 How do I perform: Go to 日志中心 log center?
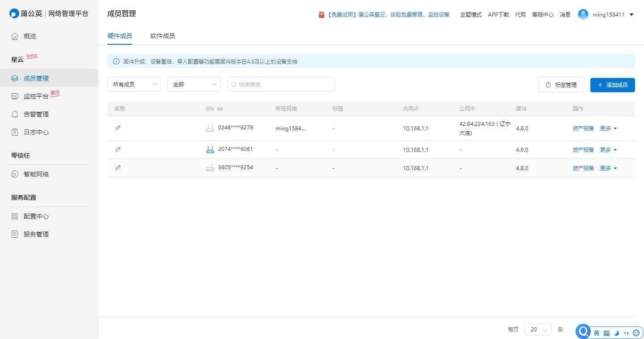tap(36, 132)
